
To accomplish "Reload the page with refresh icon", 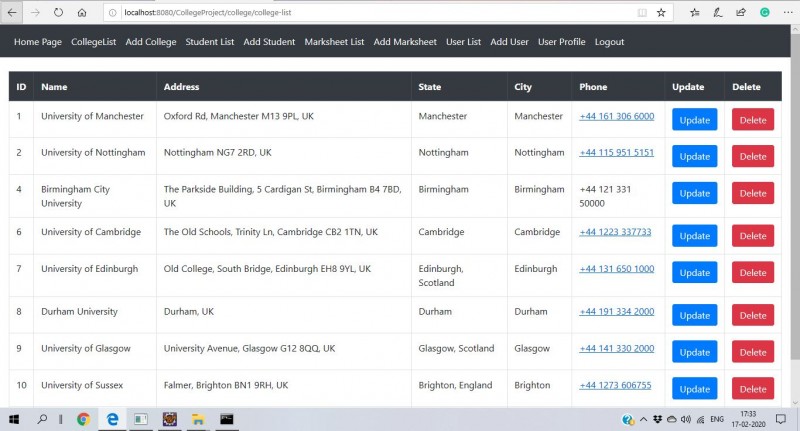I will (58, 13).
